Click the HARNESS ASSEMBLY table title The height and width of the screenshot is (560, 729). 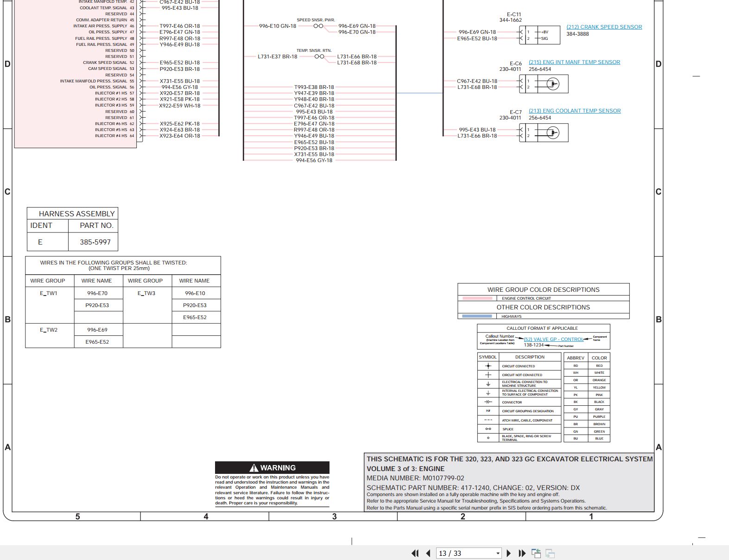click(76, 214)
